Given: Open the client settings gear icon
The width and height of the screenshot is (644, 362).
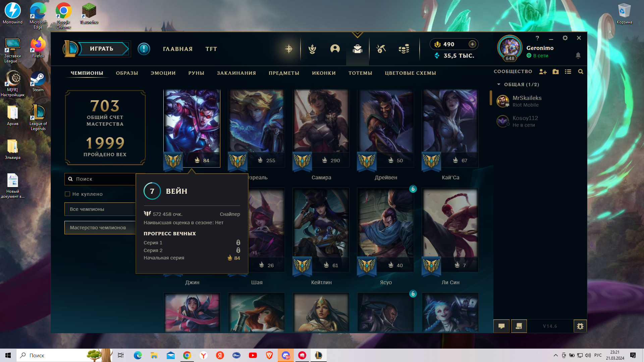Looking at the screenshot, I should (565, 38).
